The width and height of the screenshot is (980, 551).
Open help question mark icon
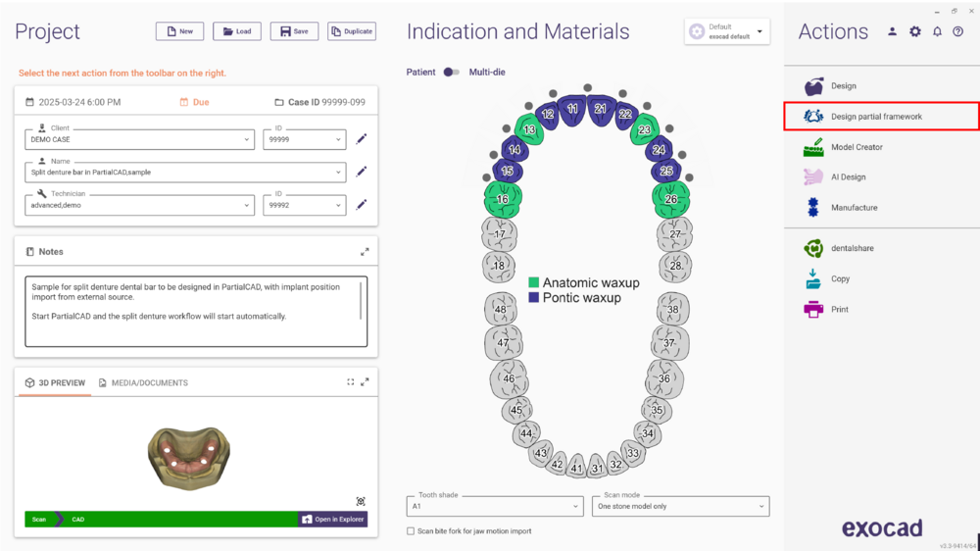tap(957, 31)
